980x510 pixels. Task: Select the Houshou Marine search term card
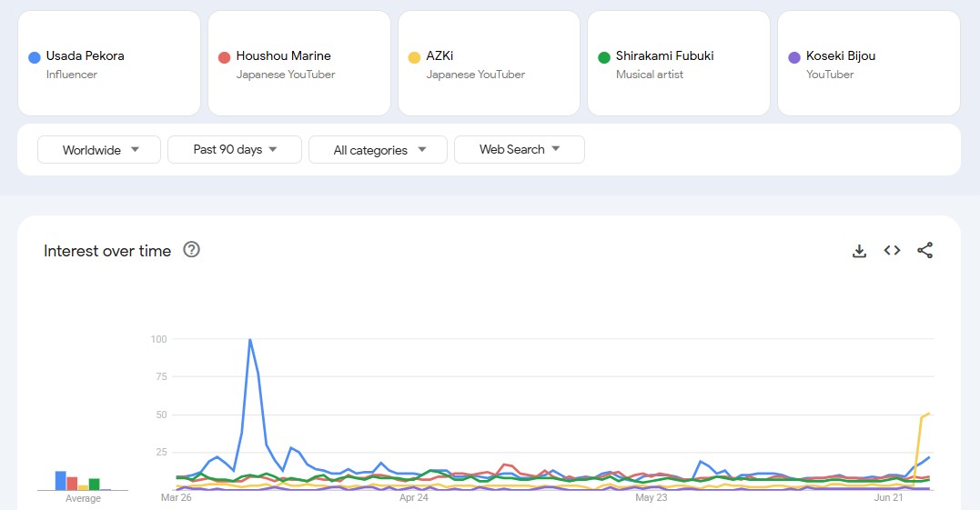[x=299, y=63]
